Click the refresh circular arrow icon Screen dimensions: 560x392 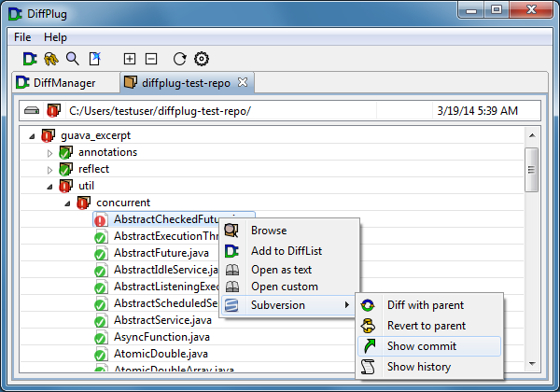point(179,59)
